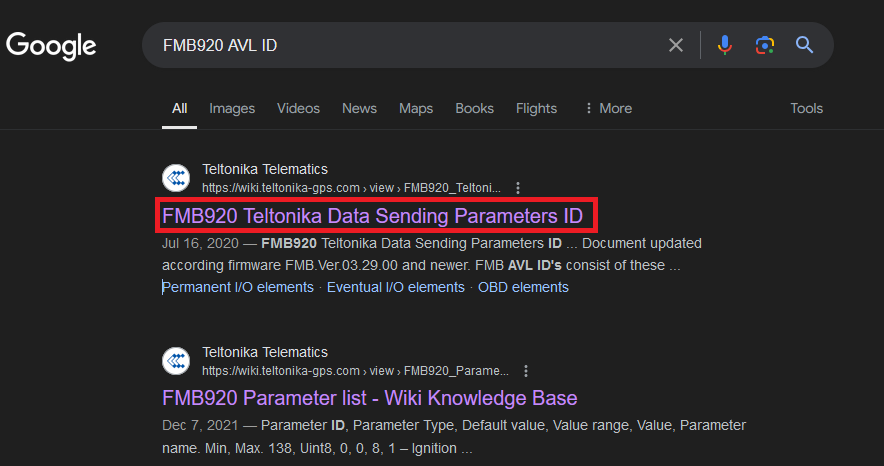Select the All tab
The image size is (884, 466).
(x=179, y=108)
